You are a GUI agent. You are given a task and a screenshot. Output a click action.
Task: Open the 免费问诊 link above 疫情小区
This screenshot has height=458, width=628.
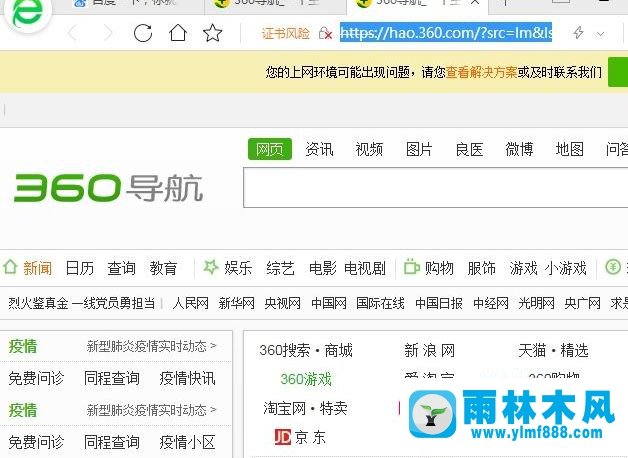36,442
